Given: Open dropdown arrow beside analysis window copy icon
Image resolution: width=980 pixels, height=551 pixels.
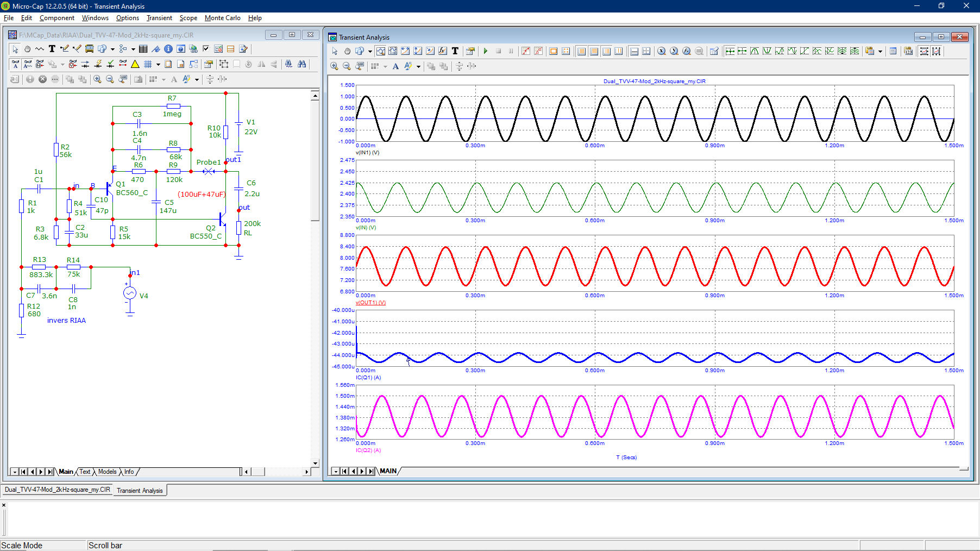Looking at the screenshot, I should [370, 51].
